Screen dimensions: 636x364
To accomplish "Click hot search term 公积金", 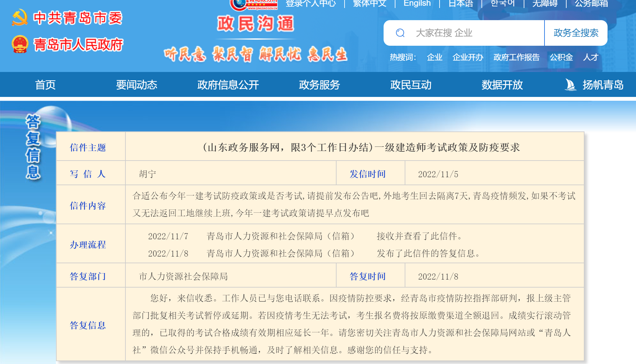I will tap(561, 57).
